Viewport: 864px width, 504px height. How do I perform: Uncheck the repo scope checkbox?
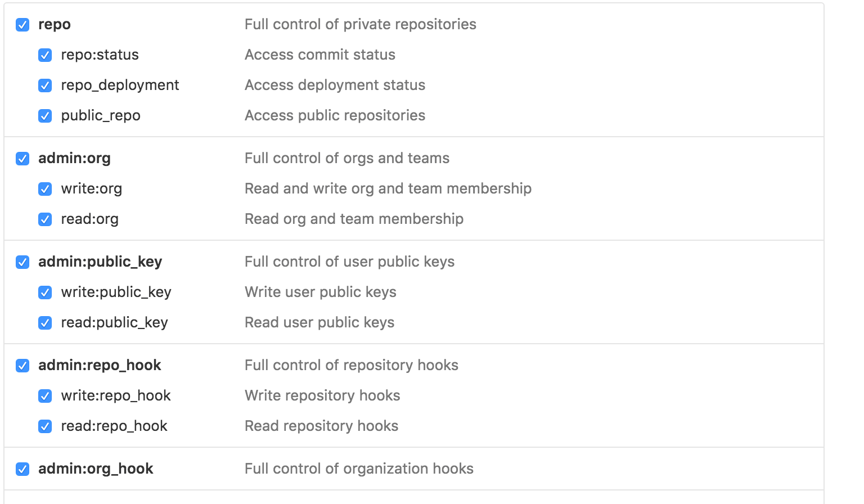point(22,25)
